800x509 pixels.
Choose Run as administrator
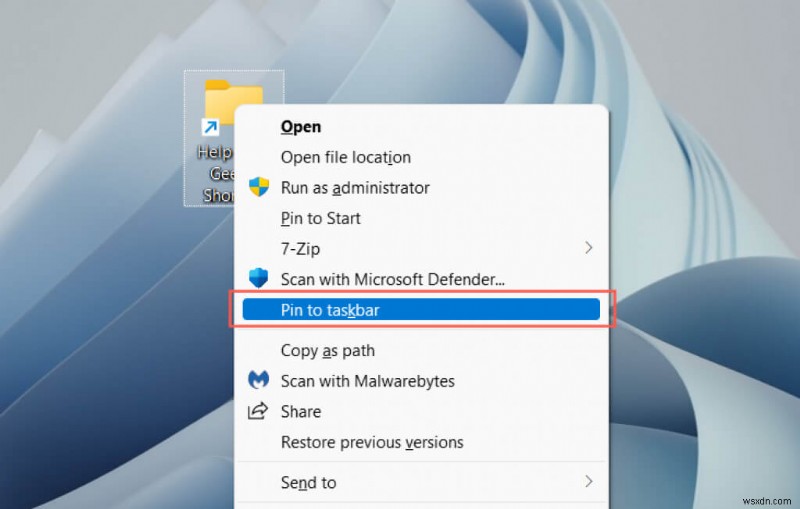click(x=421, y=188)
